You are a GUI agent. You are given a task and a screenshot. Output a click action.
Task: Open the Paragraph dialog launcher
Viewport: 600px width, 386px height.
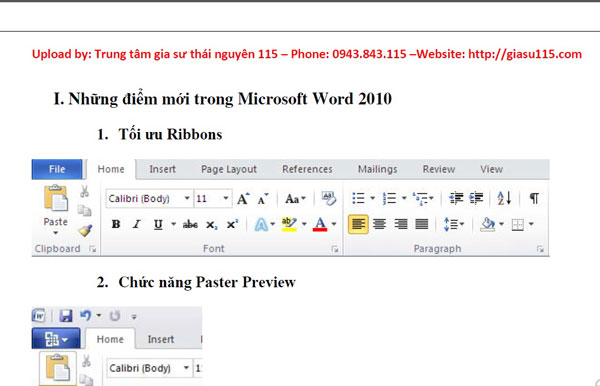click(x=540, y=249)
